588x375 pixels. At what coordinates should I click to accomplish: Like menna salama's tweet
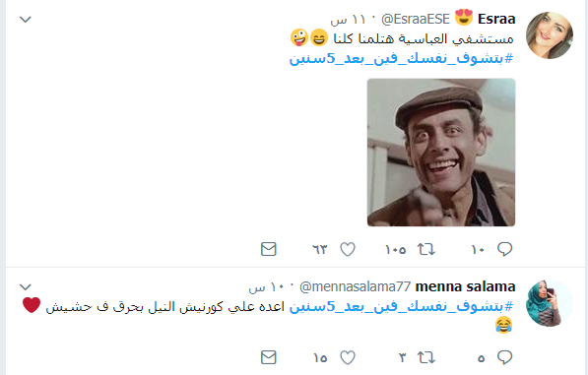click(x=348, y=357)
